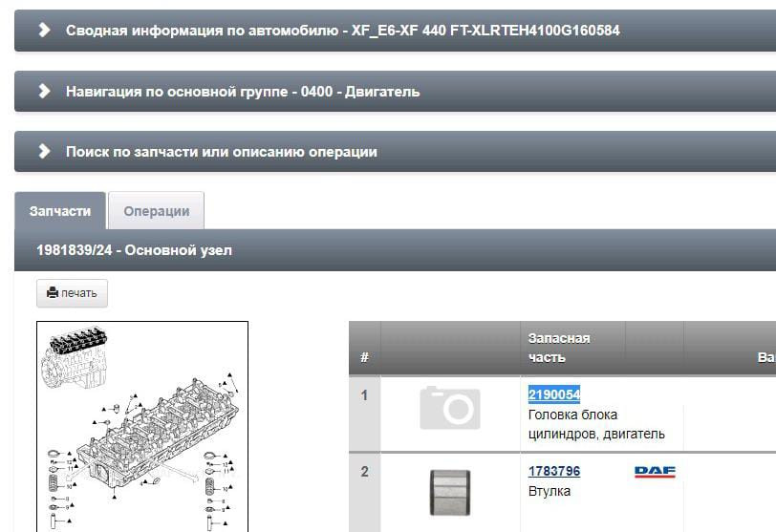Viewport: 776px width, 532px height.
Task: Open part number 1783796 link
Action: point(553,471)
